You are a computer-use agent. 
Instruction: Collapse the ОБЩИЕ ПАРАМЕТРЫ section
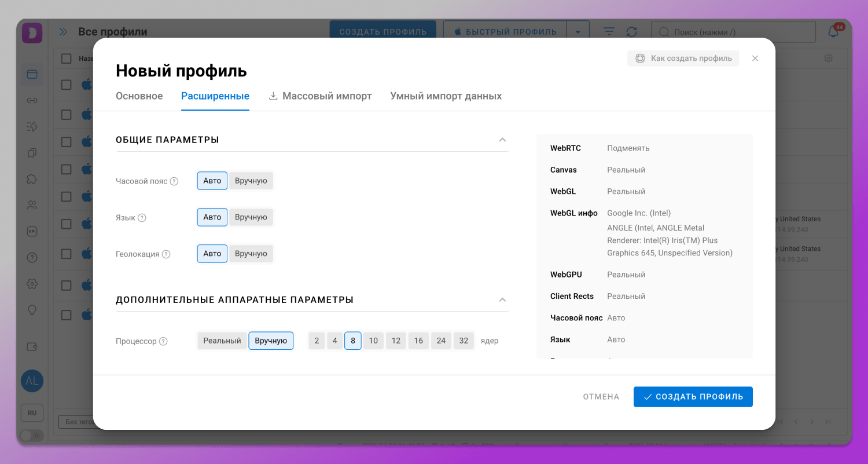pos(503,140)
